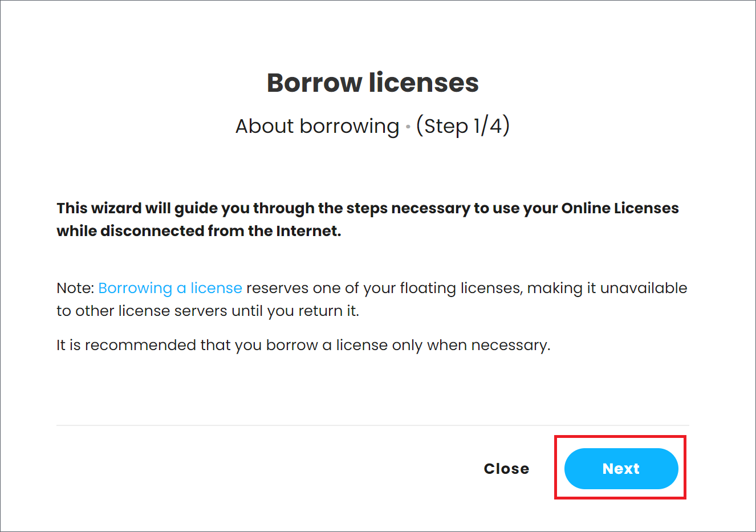Image resolution: width=756 pixels, height=532 pixels.
Task: Click the 'It is recommended' sentence
Action: 303,345
